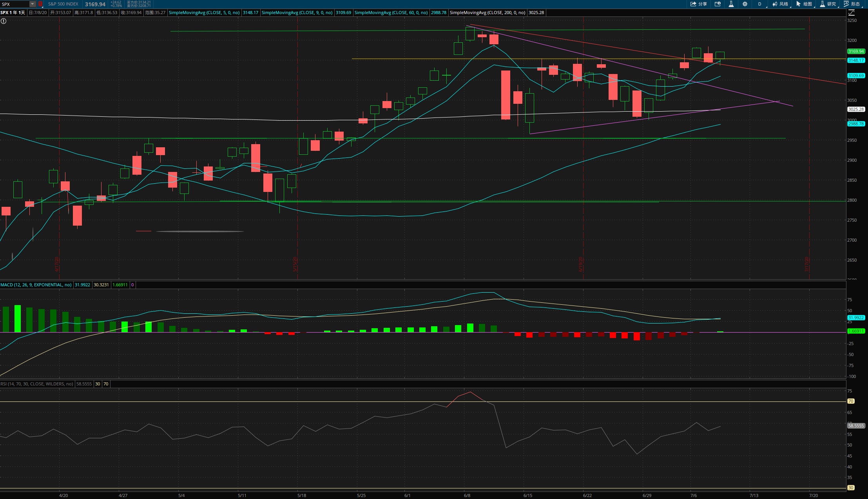Click the red symbol link color icon
The height and width of the screenshot is (499, 868).
[x=40, y=4]
